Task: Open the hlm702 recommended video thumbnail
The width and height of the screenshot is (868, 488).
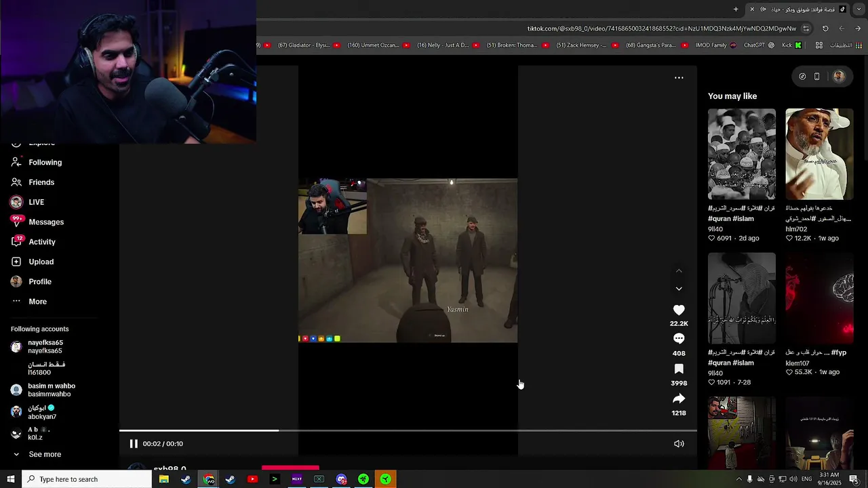Action: tap(819, 155)
